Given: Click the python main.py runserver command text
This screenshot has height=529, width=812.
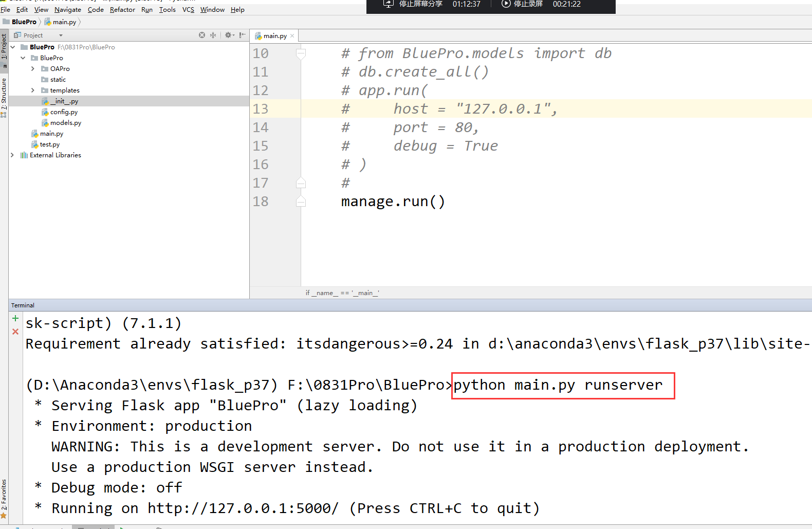Looking at the screenshot, I should pos(558,385).
